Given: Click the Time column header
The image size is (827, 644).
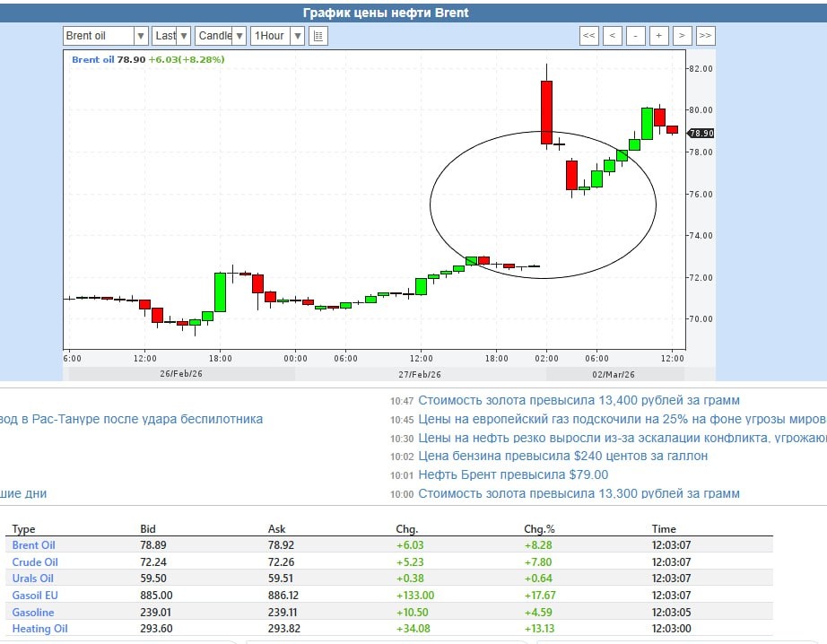Looking at the screenshot, I should point(664,528).
